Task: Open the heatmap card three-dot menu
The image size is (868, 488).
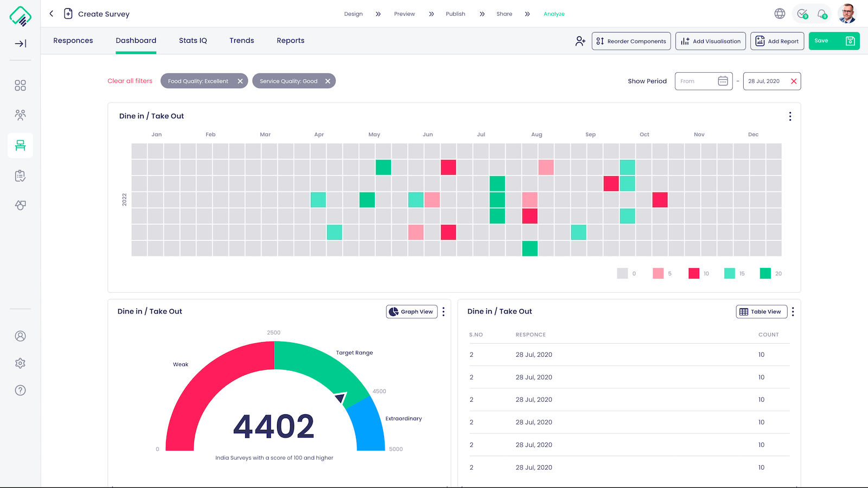Action: [790, 117]
